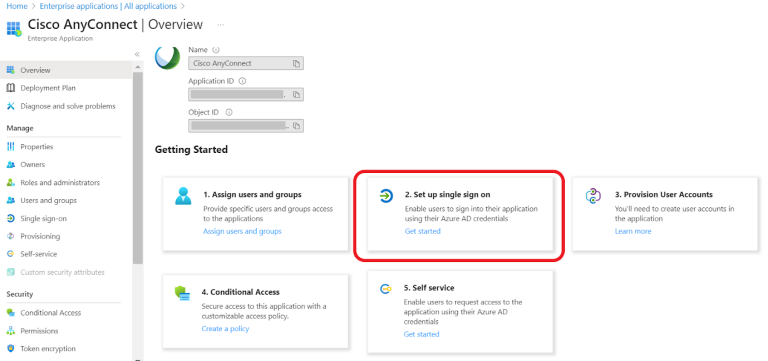Viewport: 768px width, 361px height.
Task: Click the Provisioning icon
Action: pyautogui.click(x=11, y=236)
